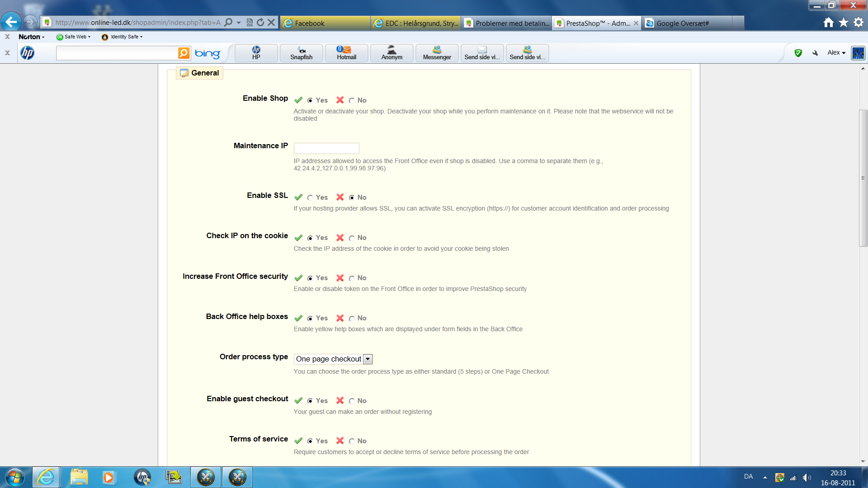Expand the Norton menu dropdown

click(31, 37)
